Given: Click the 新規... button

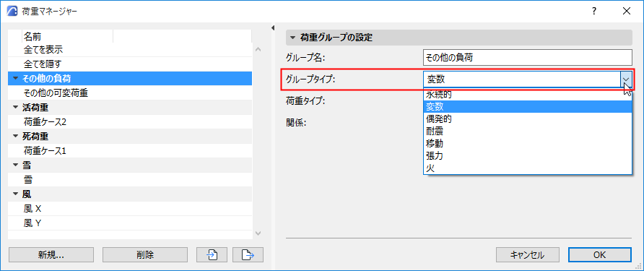Looking at the screenshot, I should 51,255.
